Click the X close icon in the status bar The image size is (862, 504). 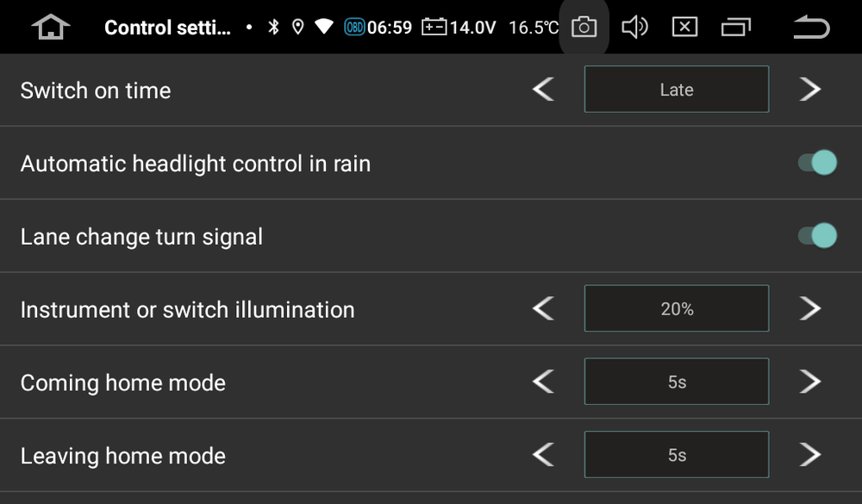tap(686, 27)
